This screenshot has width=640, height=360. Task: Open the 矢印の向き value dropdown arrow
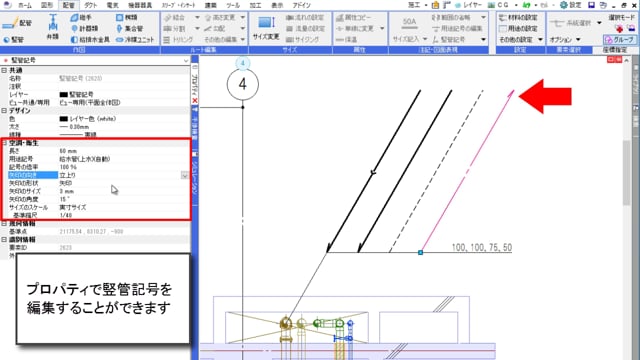[184, 175]
